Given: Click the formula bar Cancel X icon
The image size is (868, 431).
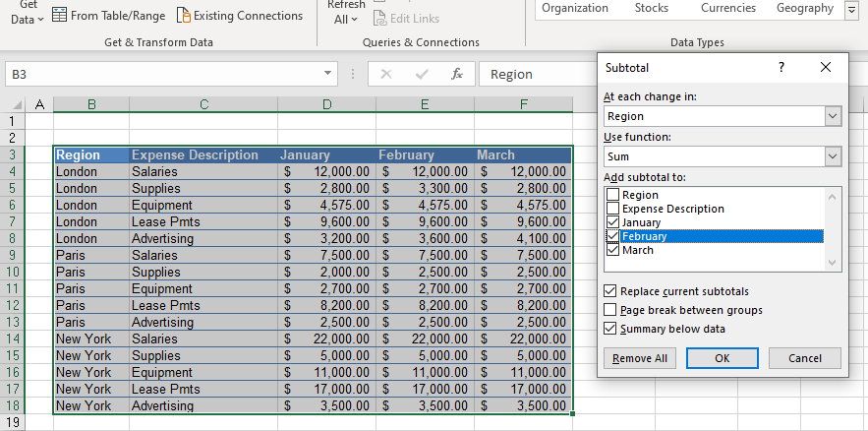Looking at the screenshot, I should pyautogui.click(x=386, y=74).
